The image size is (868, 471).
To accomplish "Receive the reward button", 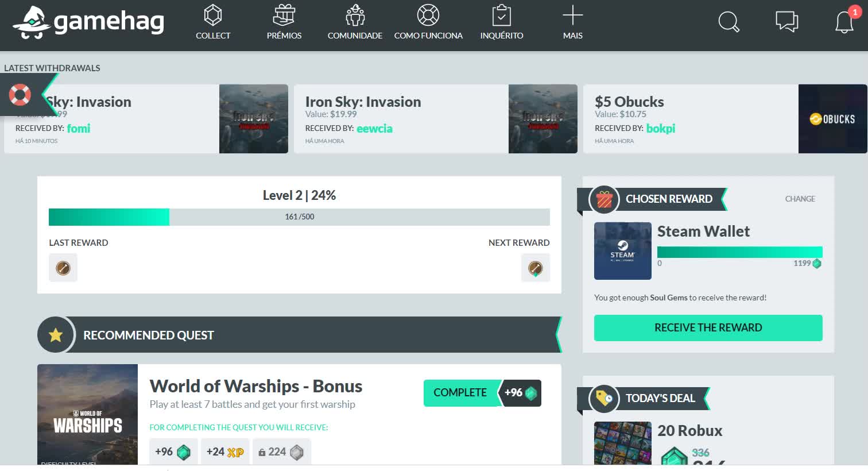I will tap(708, 327).
